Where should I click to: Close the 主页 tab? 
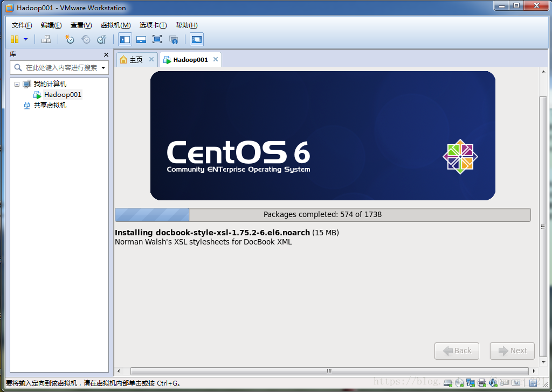pos(151,59)
